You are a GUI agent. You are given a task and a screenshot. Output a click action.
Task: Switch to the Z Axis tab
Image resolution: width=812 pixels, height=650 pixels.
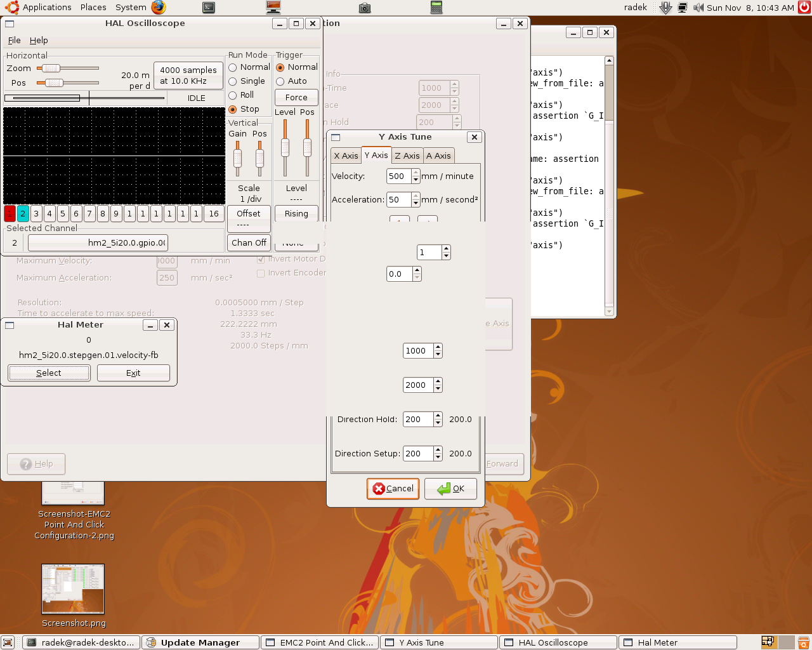click(x=407, y=156)
